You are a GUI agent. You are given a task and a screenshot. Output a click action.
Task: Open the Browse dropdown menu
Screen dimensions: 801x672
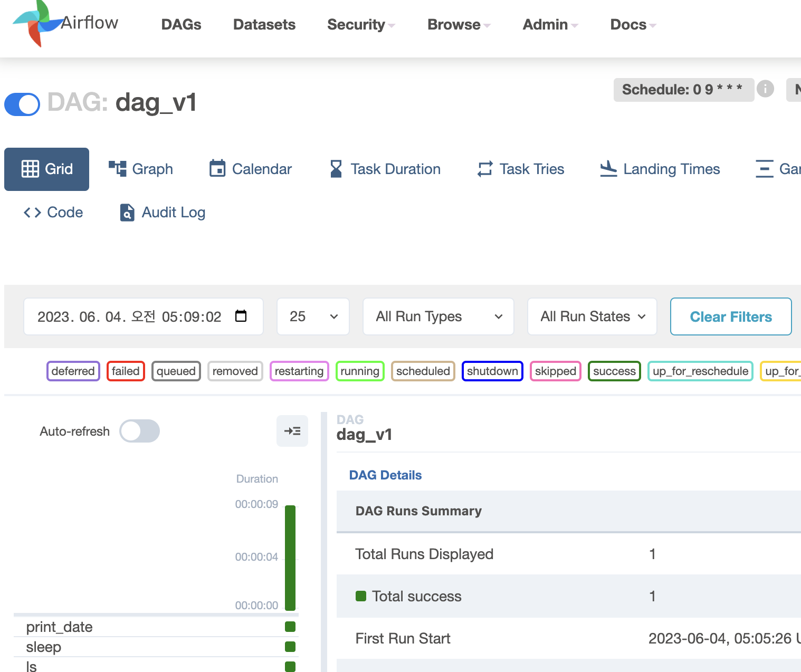tap(459, 24)
